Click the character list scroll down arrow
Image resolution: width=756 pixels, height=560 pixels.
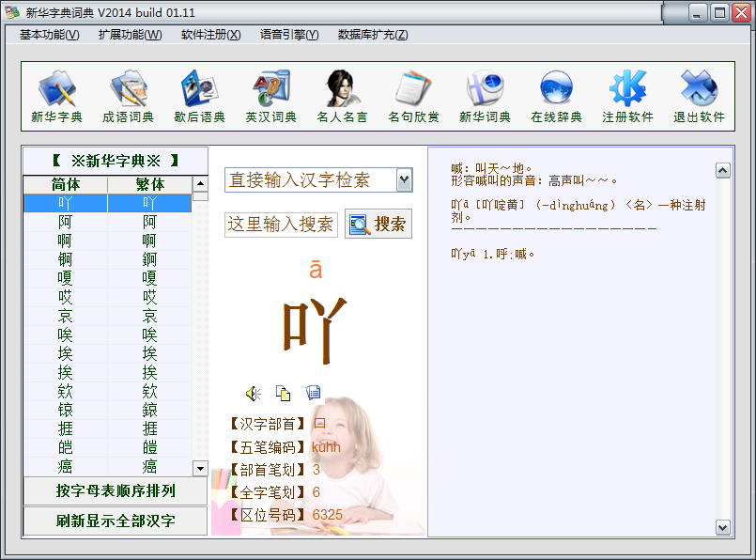[200, 468]
